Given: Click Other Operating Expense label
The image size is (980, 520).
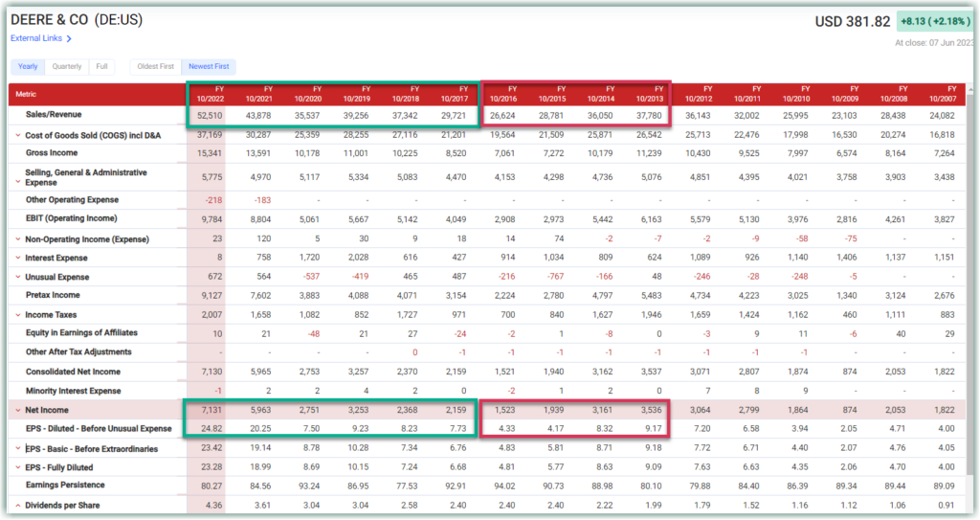Looking at the screenshot, I should [x=72, y=199].
